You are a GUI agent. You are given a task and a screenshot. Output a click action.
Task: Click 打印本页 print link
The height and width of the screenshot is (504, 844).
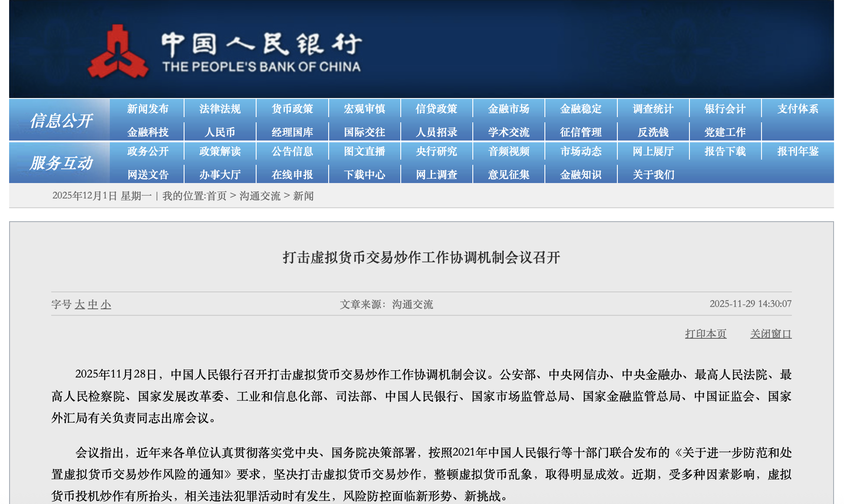(x=706, y=334)
